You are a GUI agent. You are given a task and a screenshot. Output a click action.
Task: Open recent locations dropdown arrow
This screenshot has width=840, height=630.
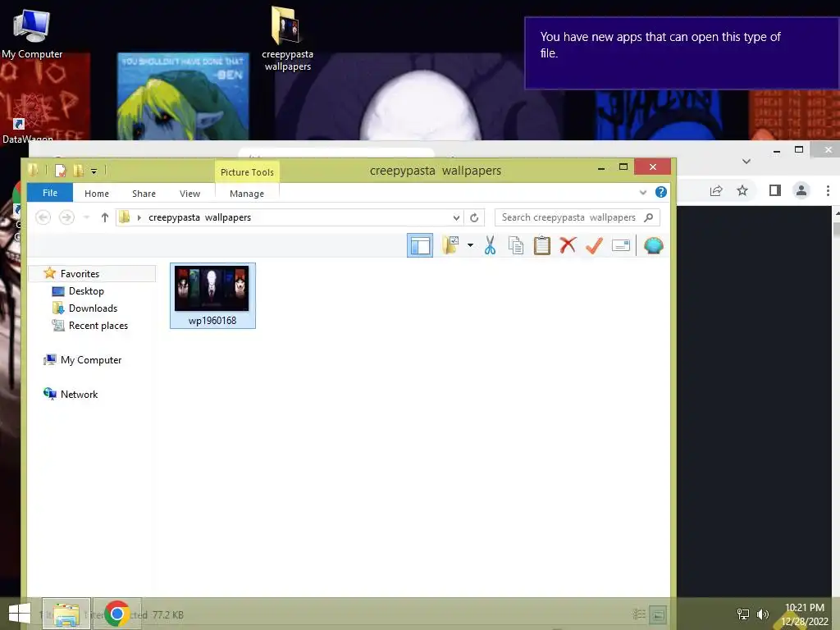(86, 217)
